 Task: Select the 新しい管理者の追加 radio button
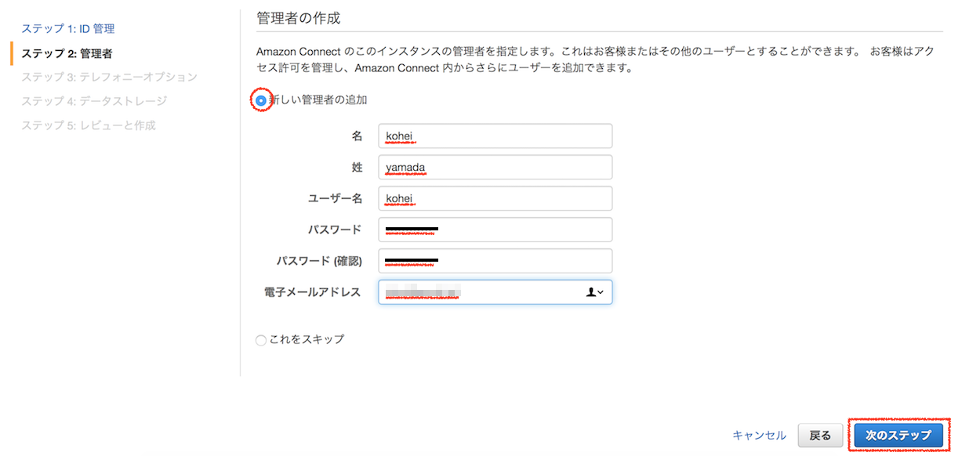point(260,100)
